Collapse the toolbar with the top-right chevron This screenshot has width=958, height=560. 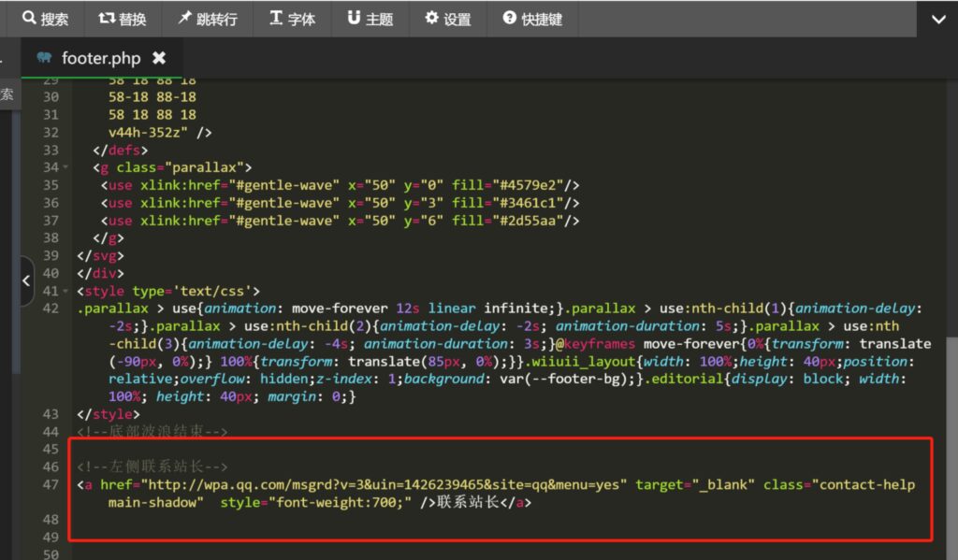[x=938, y=19]
